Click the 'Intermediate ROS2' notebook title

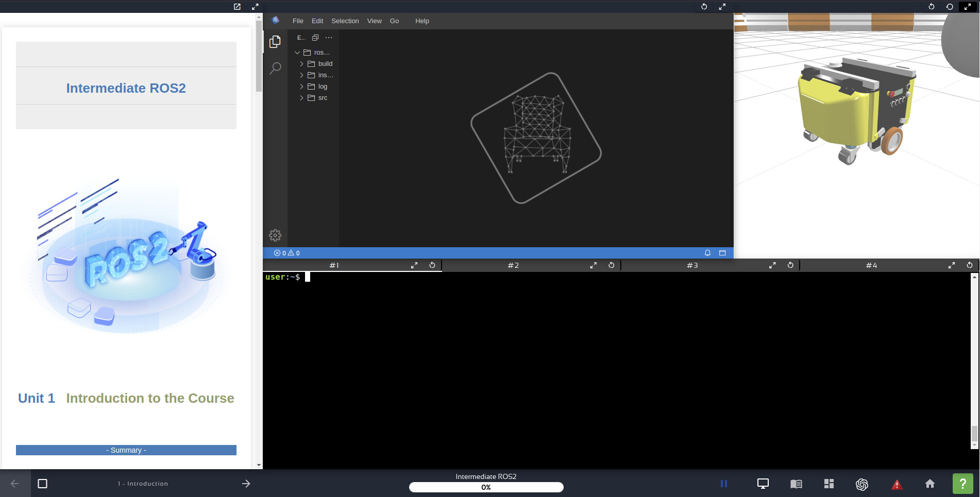click(x=126, y=88)
